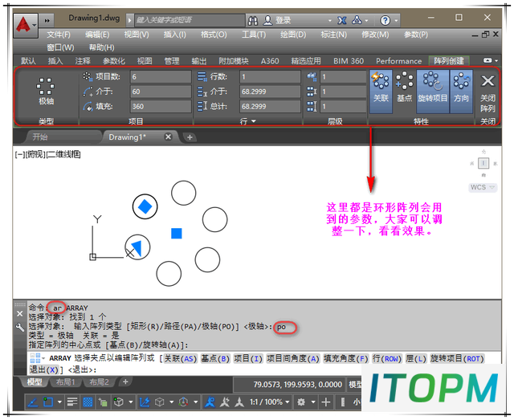514x420 pixels.
Task: Toggle the 方向 direction button
Action: tap(461, 92)
